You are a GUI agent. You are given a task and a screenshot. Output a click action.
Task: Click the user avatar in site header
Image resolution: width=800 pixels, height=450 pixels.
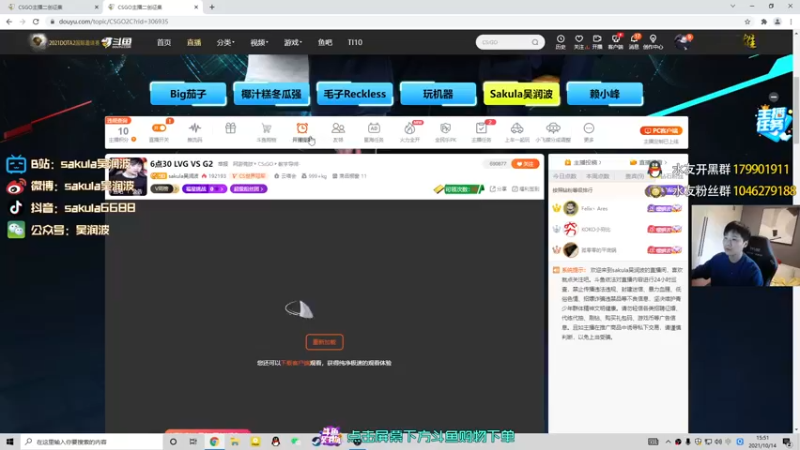(682, 42)
